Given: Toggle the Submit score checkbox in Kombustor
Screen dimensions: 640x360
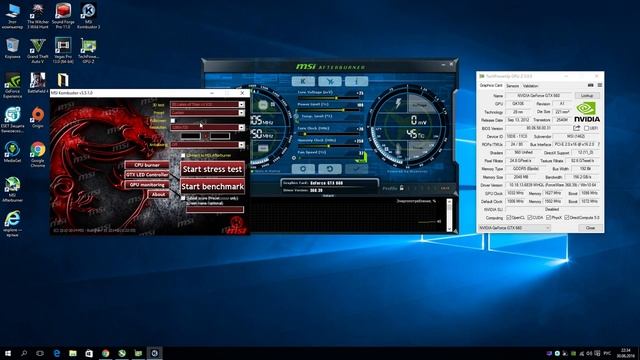Looking at the screenshot, I should (183, 198).
